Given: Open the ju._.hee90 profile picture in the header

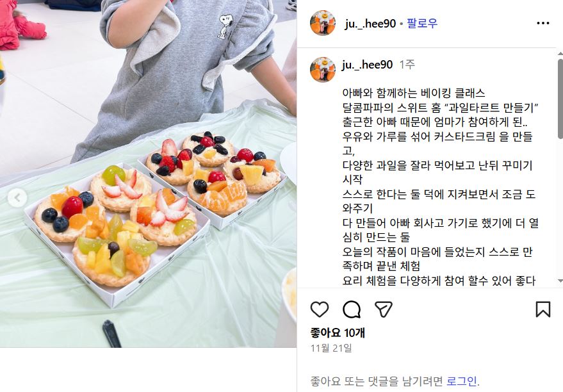Looking at the screenshot, I should 322,23.
